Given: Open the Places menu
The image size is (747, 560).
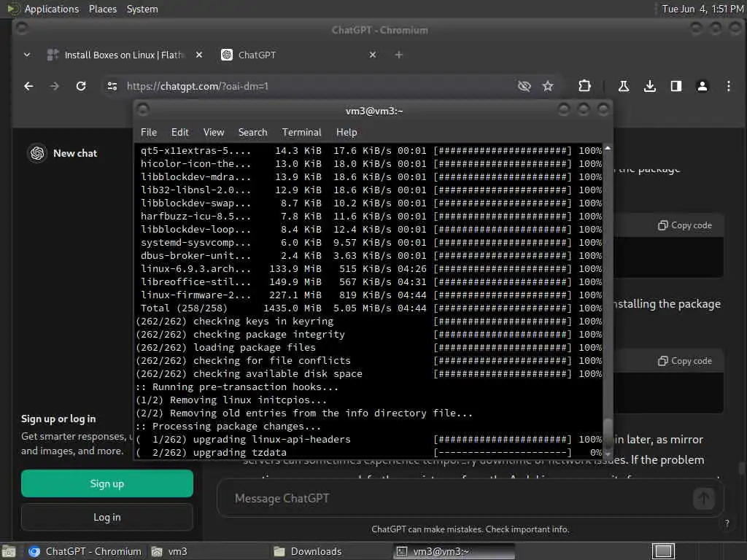Looking at the screenshot, I should (x=103, y=9).
